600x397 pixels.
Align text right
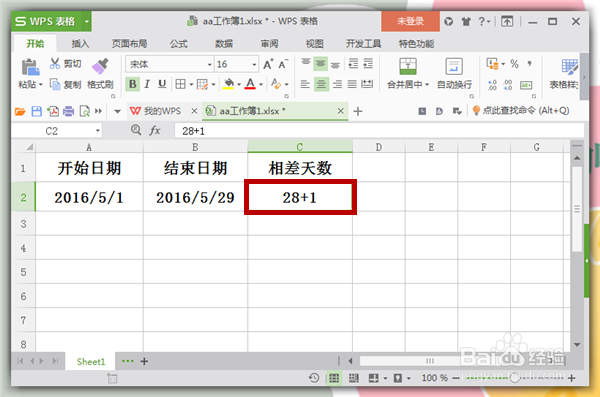(x=337, y=84)
